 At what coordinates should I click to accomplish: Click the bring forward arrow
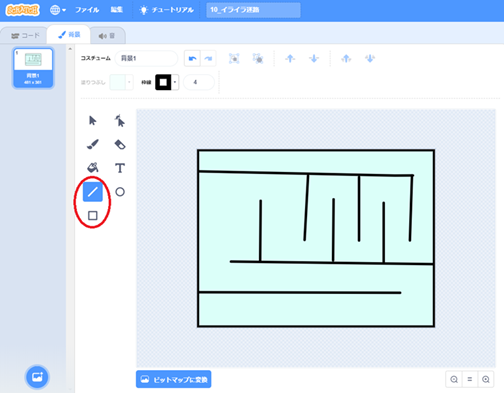(290, 59)
